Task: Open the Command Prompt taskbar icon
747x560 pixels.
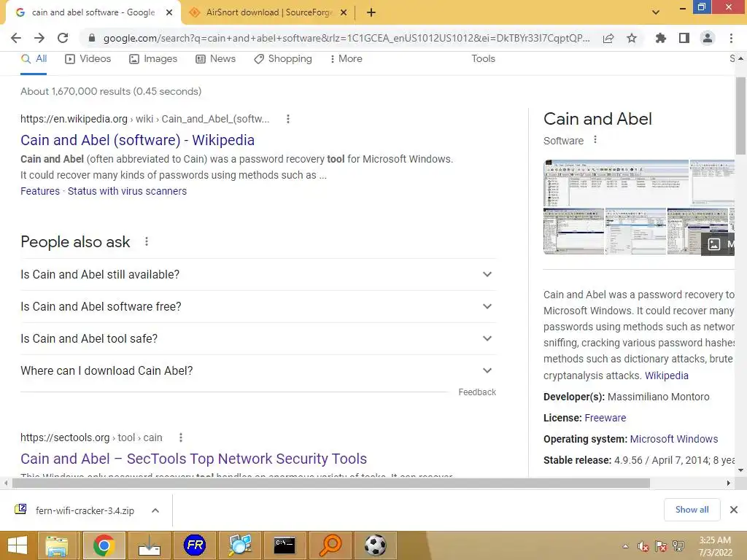Action: click(x=285, y=545)
